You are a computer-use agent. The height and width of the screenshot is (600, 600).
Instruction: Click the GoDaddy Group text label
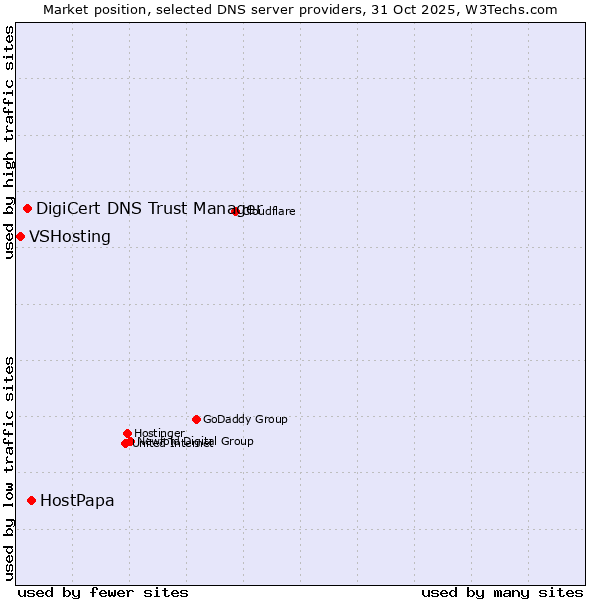245,420
